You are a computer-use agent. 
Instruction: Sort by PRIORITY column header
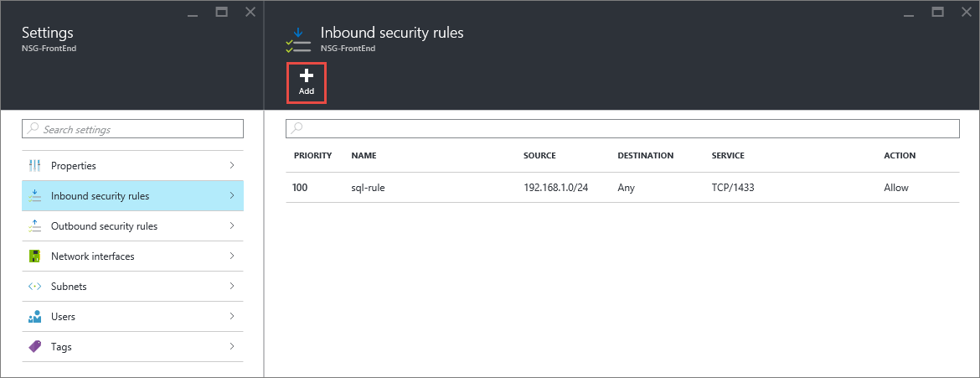point(312,155)
